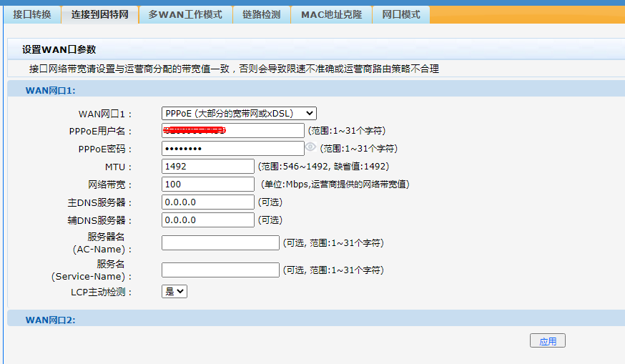Screen dimensions: 625x364
Task: Focus the PPPoE用户名 input field
Action: 233,131
